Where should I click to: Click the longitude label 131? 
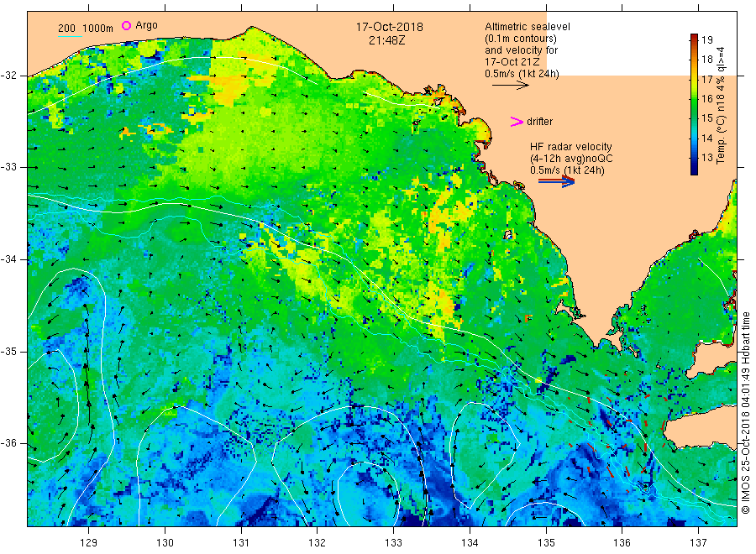click(241, 542)
